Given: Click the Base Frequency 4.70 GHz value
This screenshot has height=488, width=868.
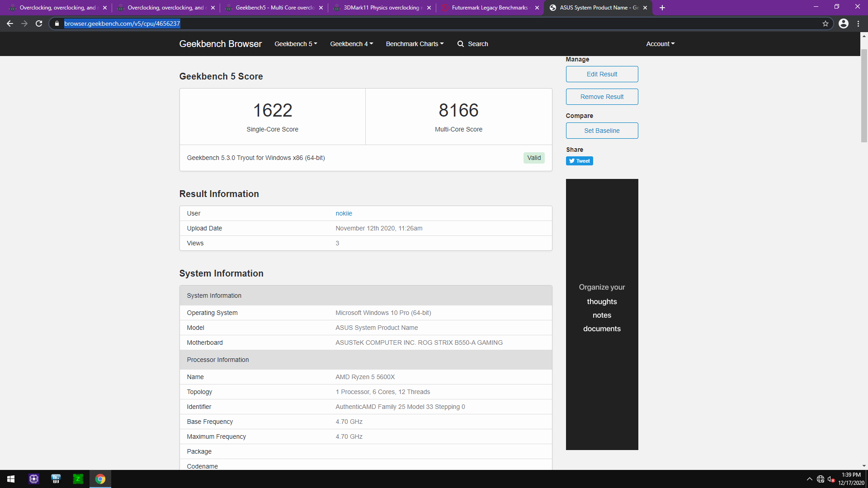Looking at the screenshot, I should (349, 422).
